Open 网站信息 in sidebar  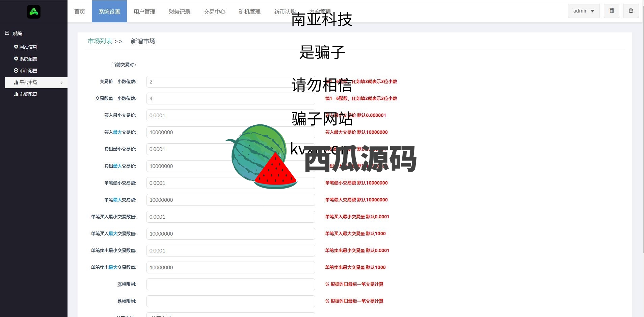coord(28,47)
